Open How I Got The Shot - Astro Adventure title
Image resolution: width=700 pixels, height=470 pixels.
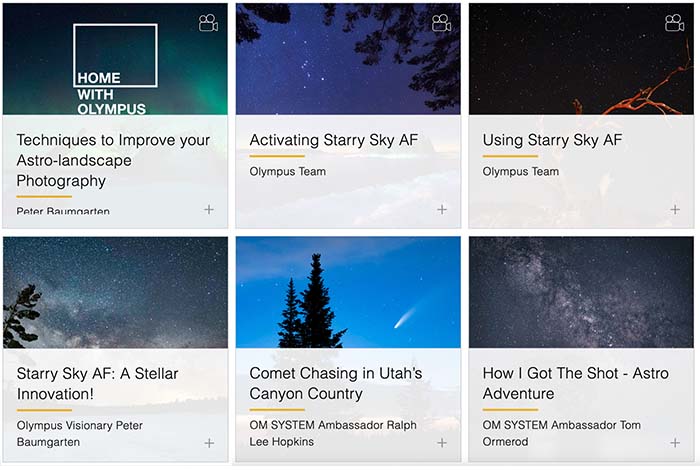[575, 383]
